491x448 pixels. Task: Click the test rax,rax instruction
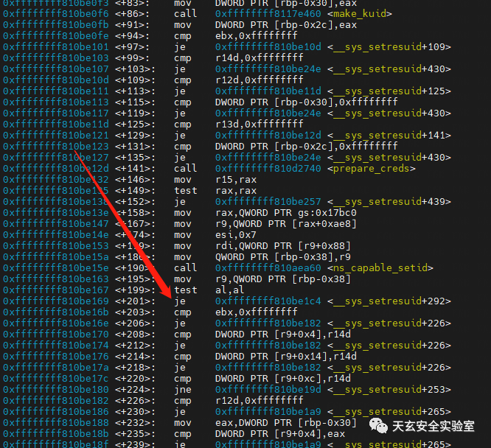215,191
